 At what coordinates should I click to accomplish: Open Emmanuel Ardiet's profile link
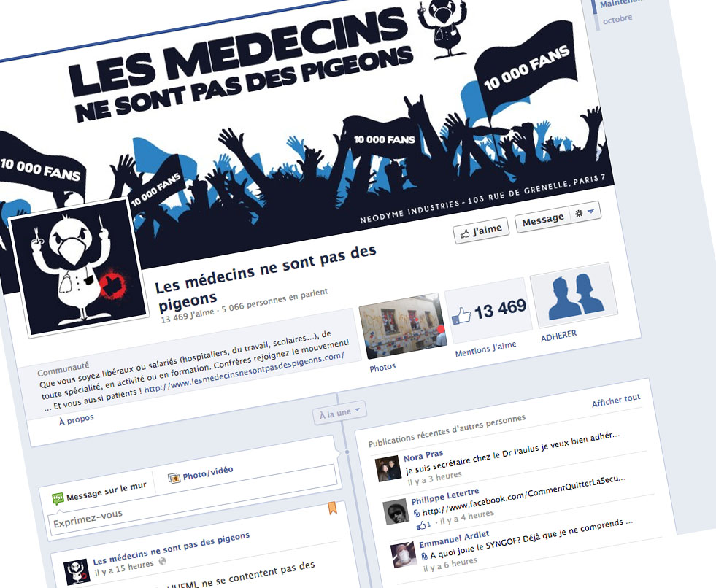click(455, 540)
